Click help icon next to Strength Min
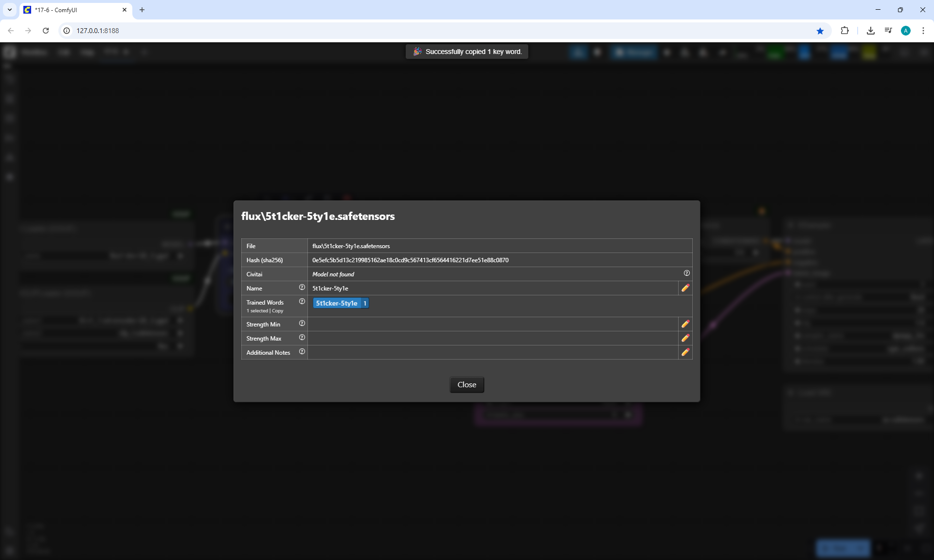The height and width of the screenshot is (560, 934). pos(302,324)
